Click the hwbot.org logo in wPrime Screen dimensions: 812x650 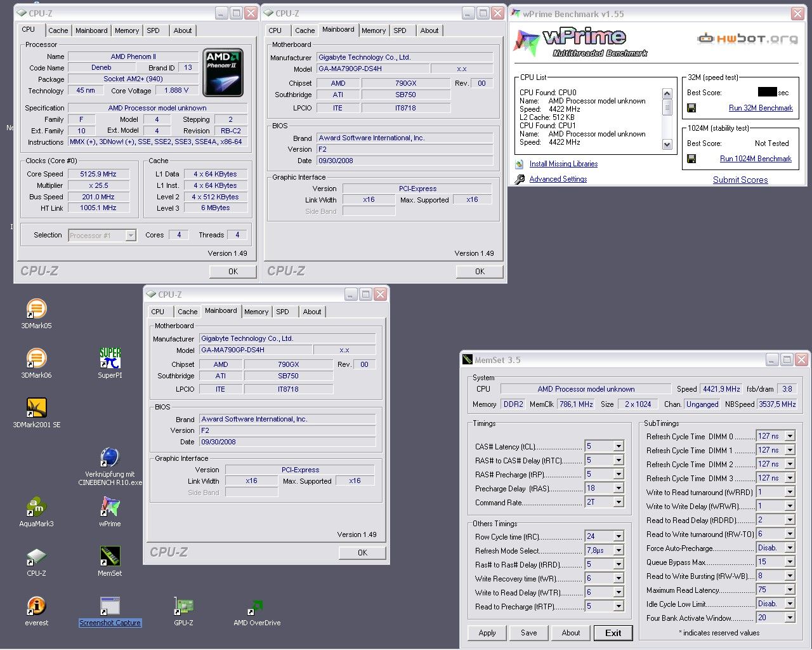[x=747, y=39]
